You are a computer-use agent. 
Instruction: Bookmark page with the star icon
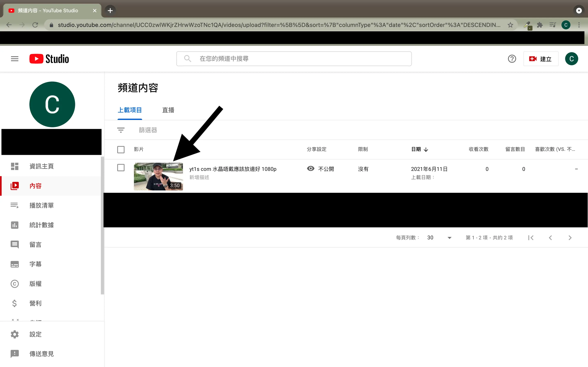pos(510,25)
